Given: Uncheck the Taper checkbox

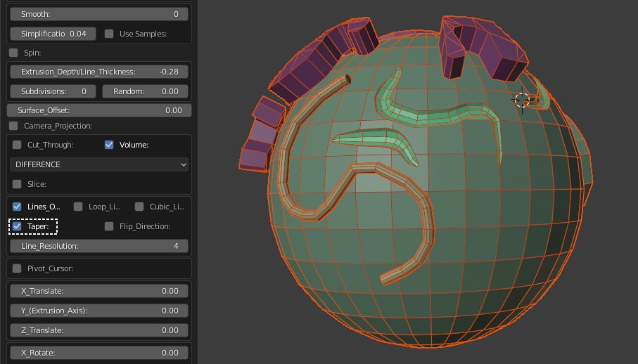Looking at the screenshot, I should pos(17,226).
